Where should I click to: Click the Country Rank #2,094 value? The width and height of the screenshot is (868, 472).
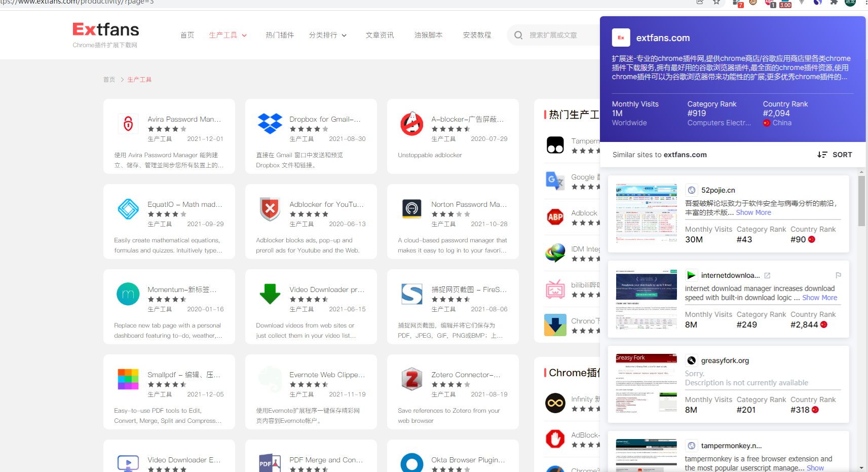[776, 113]
